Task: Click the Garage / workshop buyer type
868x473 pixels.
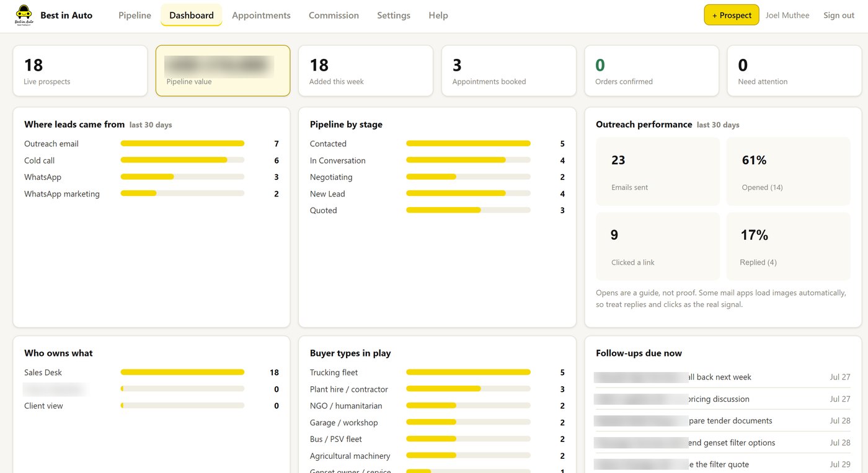Action: coord(344,423)
